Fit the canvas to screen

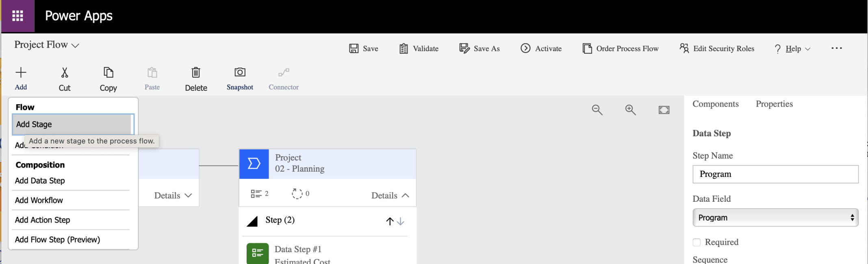(x=664, y=110)
